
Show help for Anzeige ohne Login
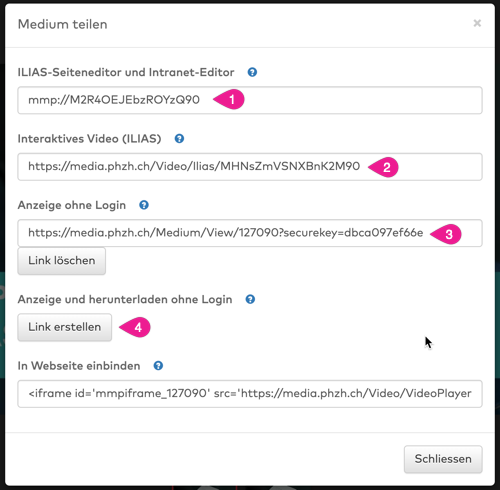[144, 205]
